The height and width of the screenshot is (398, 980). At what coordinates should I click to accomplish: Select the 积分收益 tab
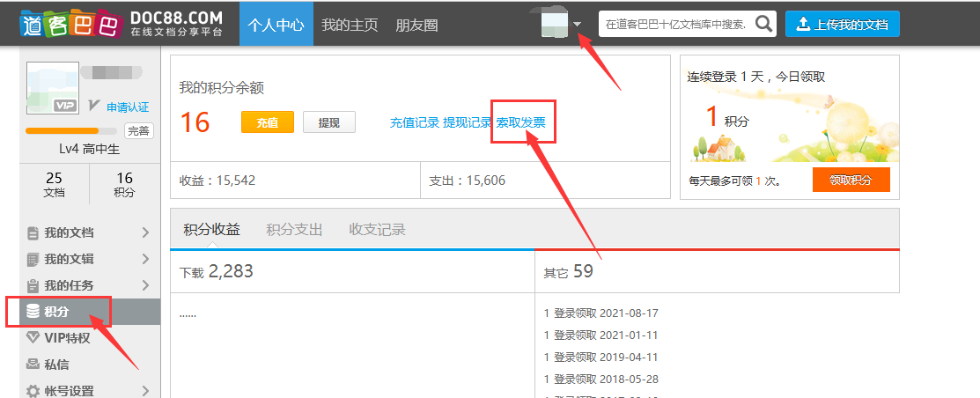click(212, 229)
